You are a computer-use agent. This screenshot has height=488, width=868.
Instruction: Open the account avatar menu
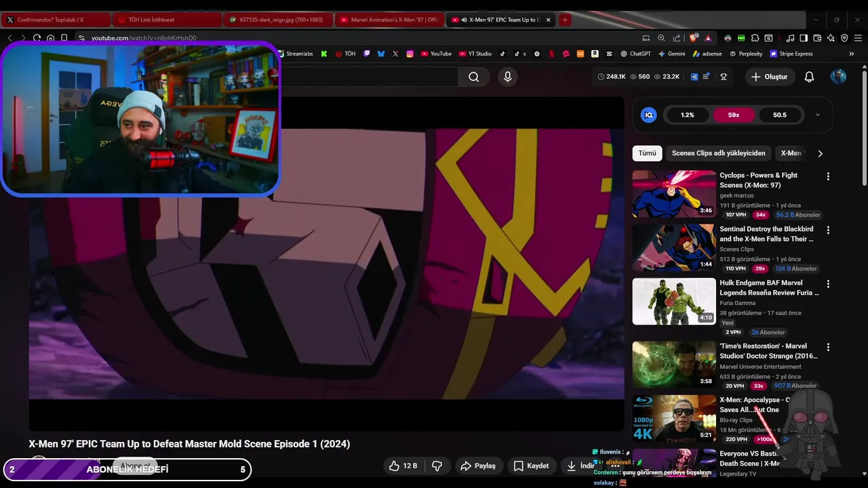click(x=838, y=77)
